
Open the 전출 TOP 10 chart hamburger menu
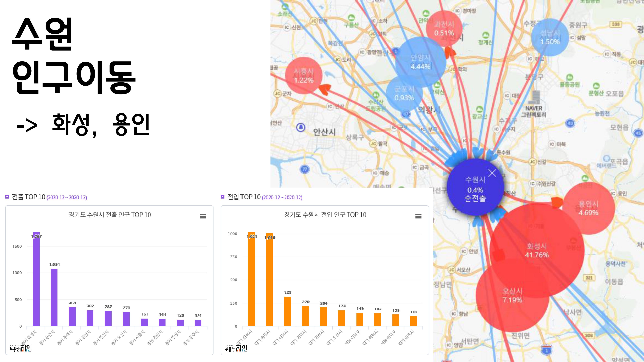tap(203, 216)
